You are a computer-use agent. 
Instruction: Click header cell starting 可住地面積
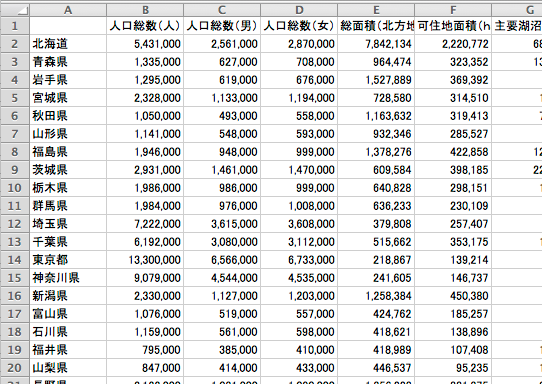tap(453, 26)
